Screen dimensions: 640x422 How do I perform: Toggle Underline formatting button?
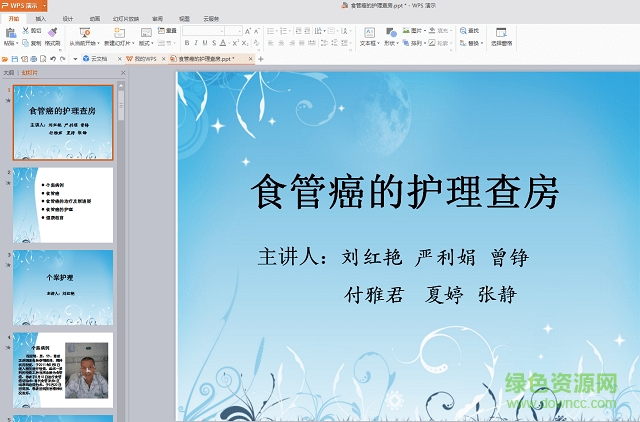(205, 43)
